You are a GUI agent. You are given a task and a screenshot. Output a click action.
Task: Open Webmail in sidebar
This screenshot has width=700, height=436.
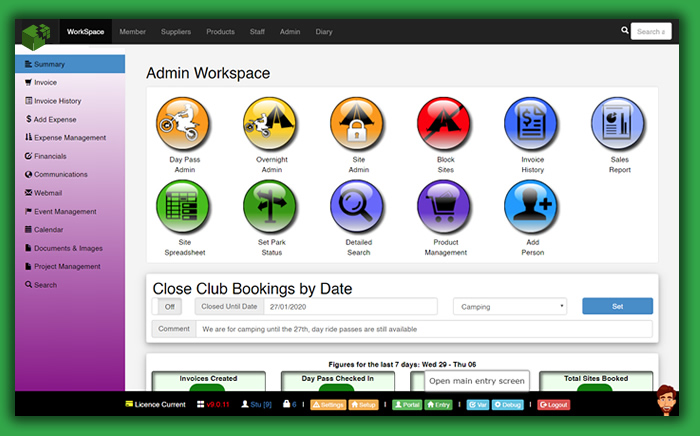click(70, 193)
